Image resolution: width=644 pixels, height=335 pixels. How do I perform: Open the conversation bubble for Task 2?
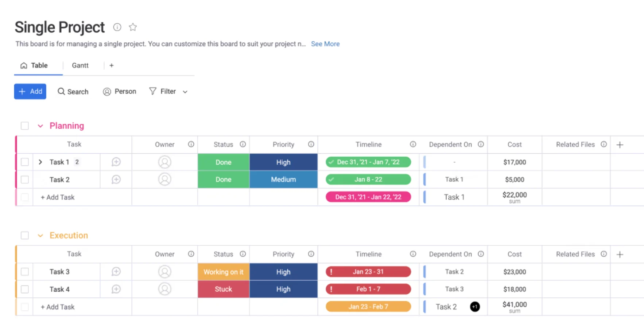[x=116, y=180]
